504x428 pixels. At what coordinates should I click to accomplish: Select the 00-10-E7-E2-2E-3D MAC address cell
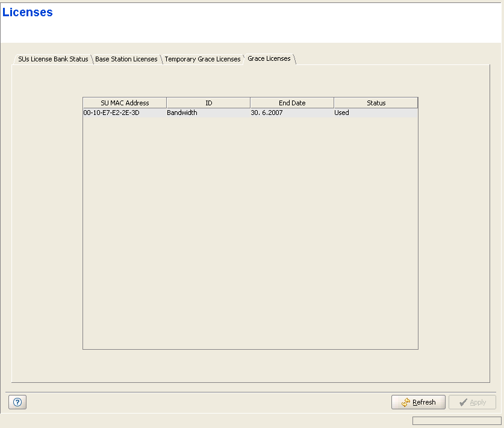pyautogui.click(x=112, y=113)
